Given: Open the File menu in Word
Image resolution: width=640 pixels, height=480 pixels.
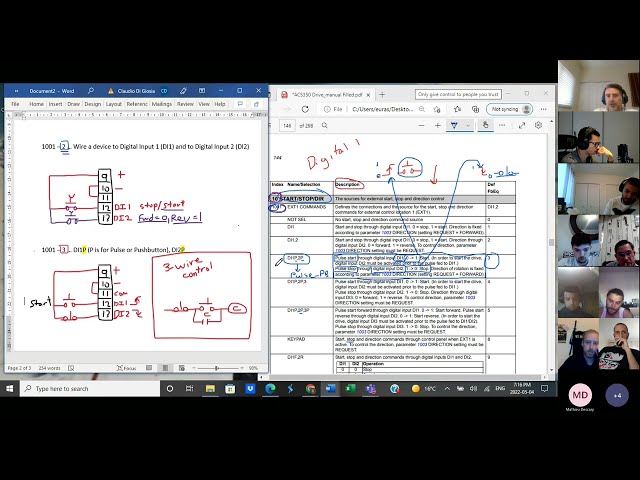Looking at the screenshot, I should (x=15, y=104).
